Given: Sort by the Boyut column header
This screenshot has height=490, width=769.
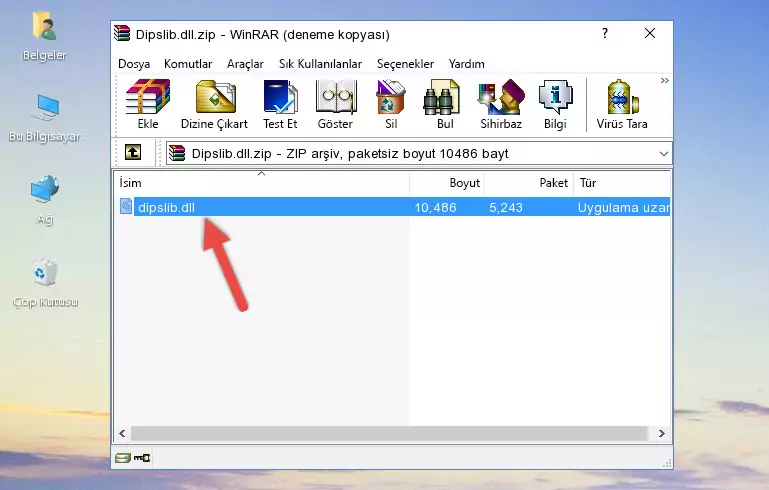Looking at the screenshot, I should [x=447, y=183].
